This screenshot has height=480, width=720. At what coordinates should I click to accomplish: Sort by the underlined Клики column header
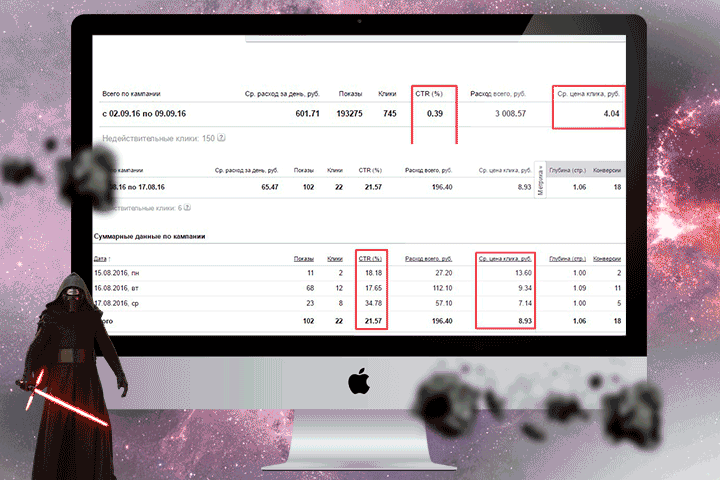tap(335, 259)
